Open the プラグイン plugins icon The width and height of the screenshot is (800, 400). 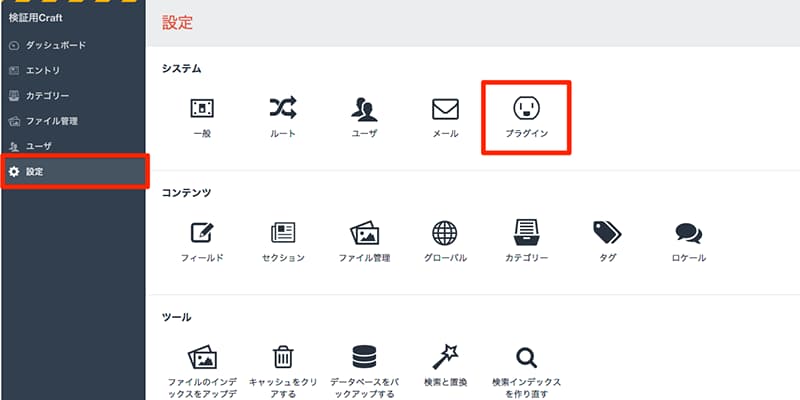tap(526, 109)
